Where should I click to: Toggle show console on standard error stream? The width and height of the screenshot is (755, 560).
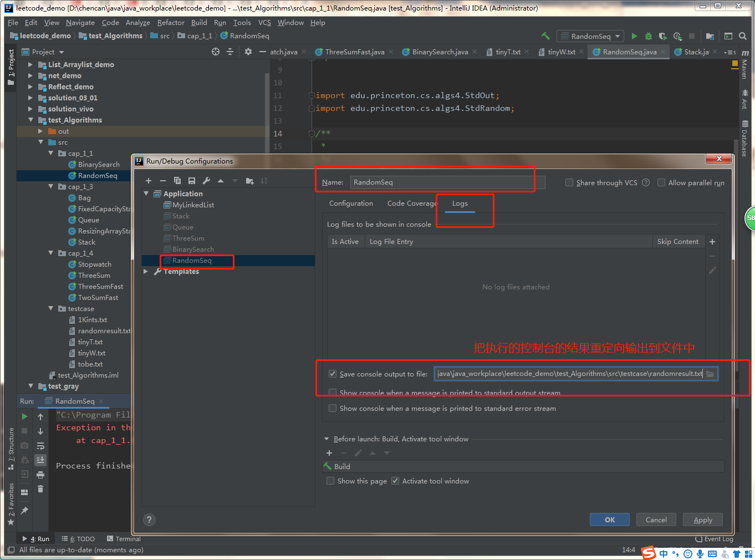[x=333, y=408]
